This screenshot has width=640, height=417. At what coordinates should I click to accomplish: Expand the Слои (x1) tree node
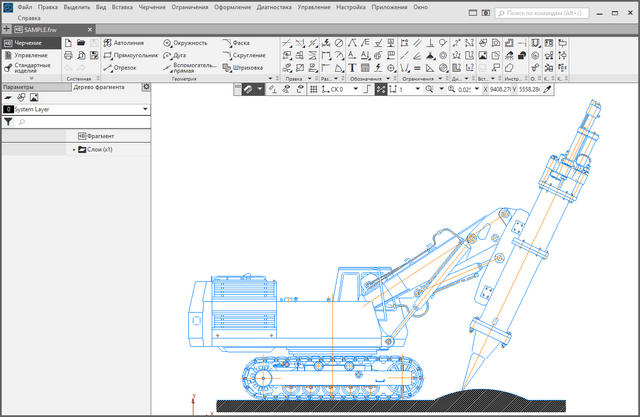click(74, 149)
